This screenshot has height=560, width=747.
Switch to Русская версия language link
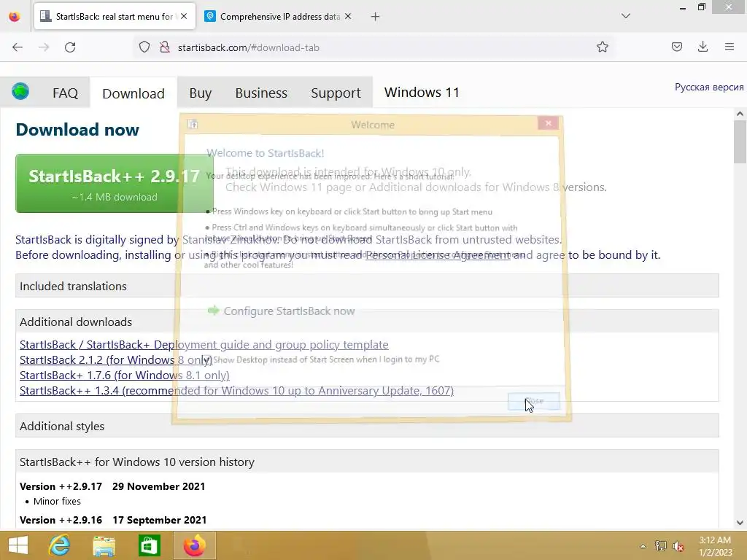click(709, 87)
